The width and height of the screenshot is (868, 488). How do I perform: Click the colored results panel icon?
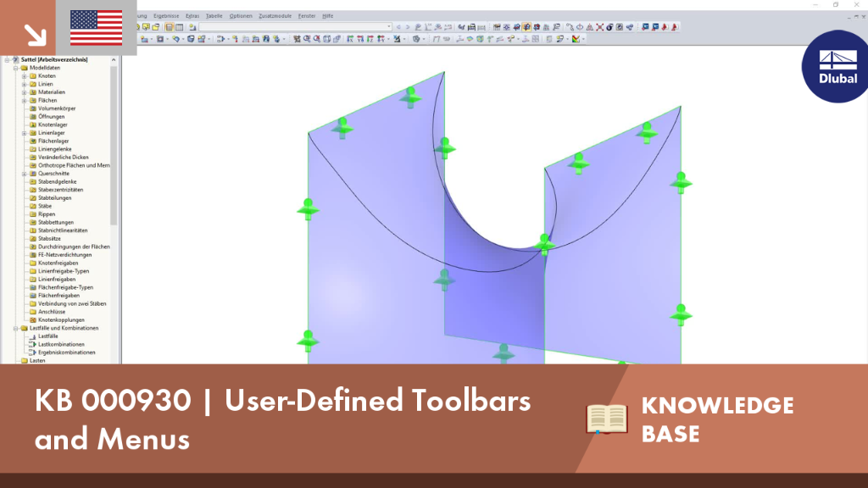pos(576,39)
